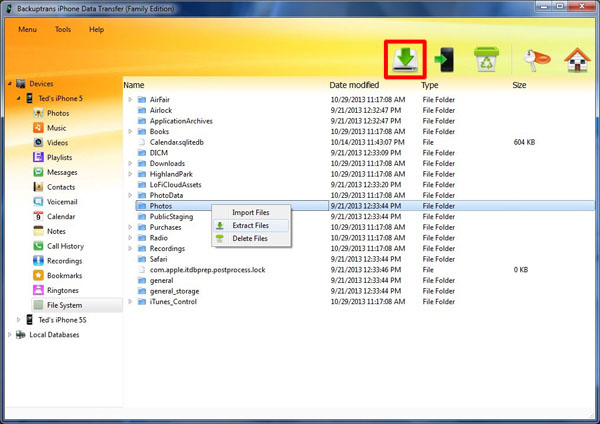The height and width of the screenshot is (424, 600).
Task: Select Calendar.sqlitedb file
Action: (176, 142)
